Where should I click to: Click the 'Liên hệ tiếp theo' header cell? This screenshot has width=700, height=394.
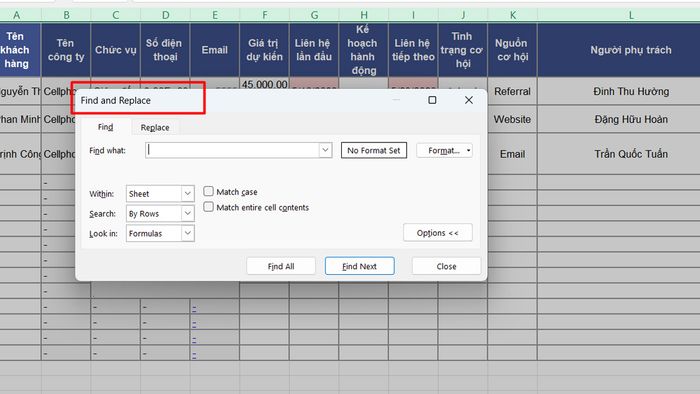(413, 50)
